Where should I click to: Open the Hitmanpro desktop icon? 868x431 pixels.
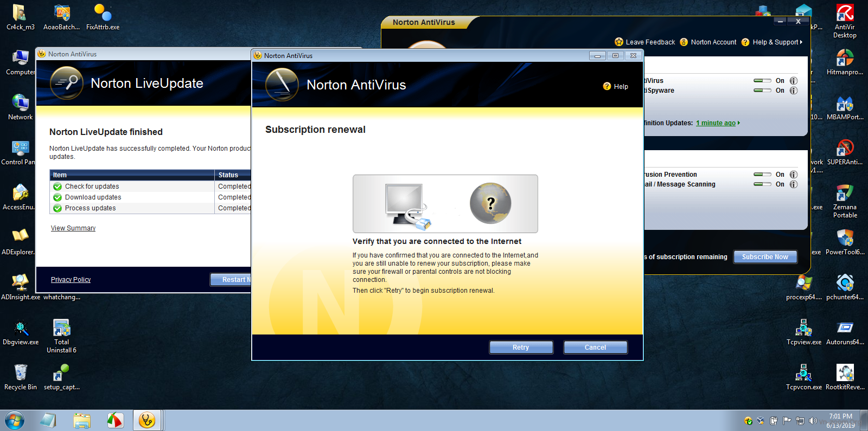click(x=845, y=58)
